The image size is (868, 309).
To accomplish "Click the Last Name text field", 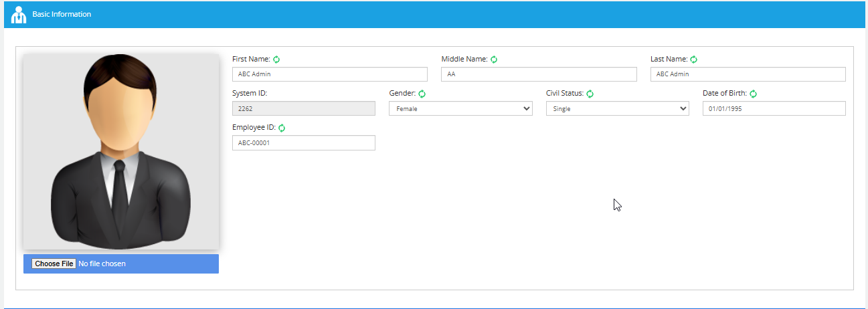I will coord(748,74).
